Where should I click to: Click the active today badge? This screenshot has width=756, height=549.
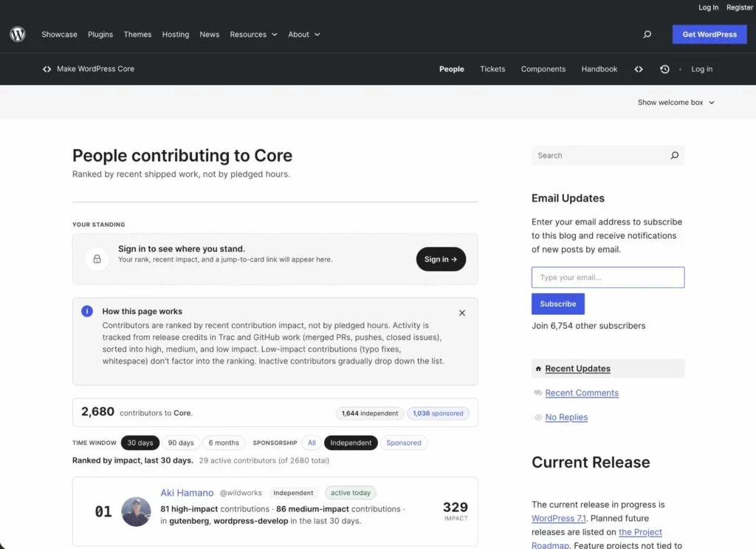tap(351, 493)
